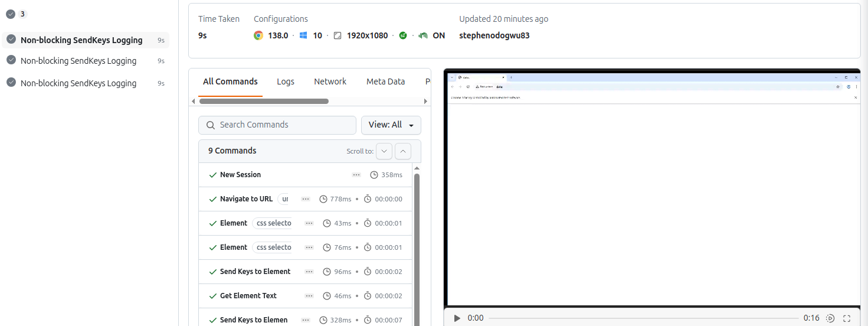Switch to the Meta Data tab
The height and width of the screenshot is (326, 868).
(385, 81)
